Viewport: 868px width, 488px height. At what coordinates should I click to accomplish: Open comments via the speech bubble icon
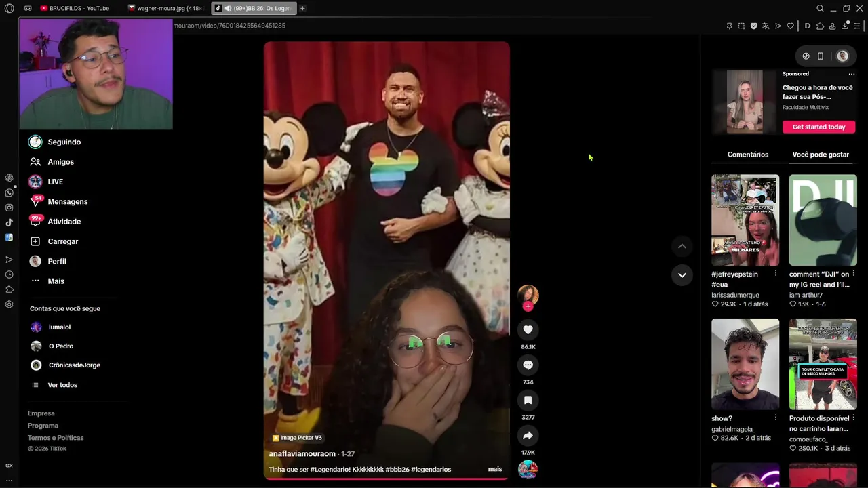(x=528, y=365)
